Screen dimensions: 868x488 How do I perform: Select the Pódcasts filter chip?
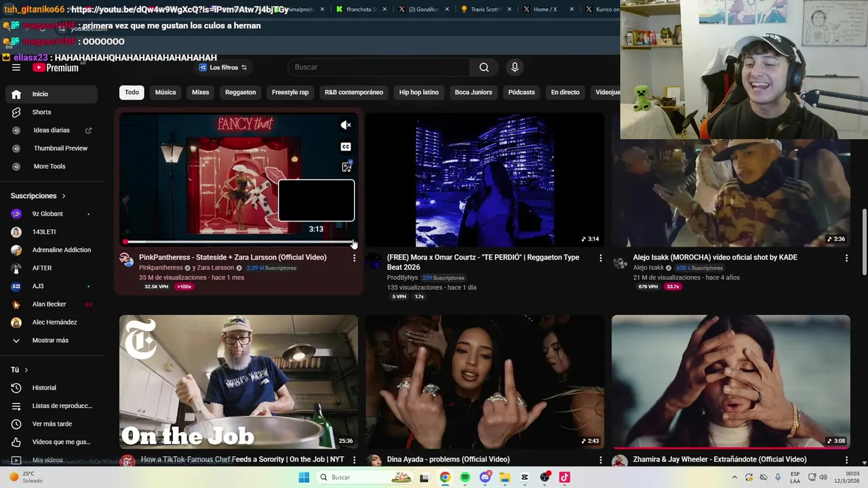pyautogui.click(x=521, y=92)
